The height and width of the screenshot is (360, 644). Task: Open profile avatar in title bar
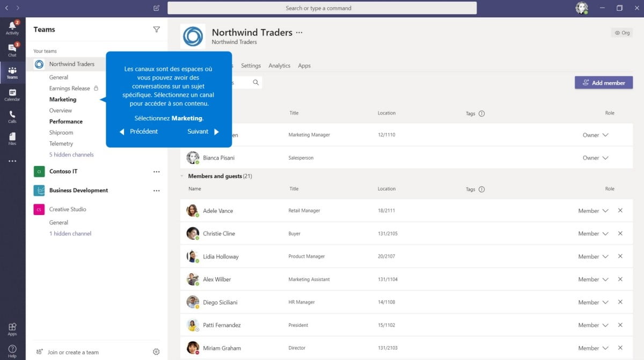click(582, 8)
